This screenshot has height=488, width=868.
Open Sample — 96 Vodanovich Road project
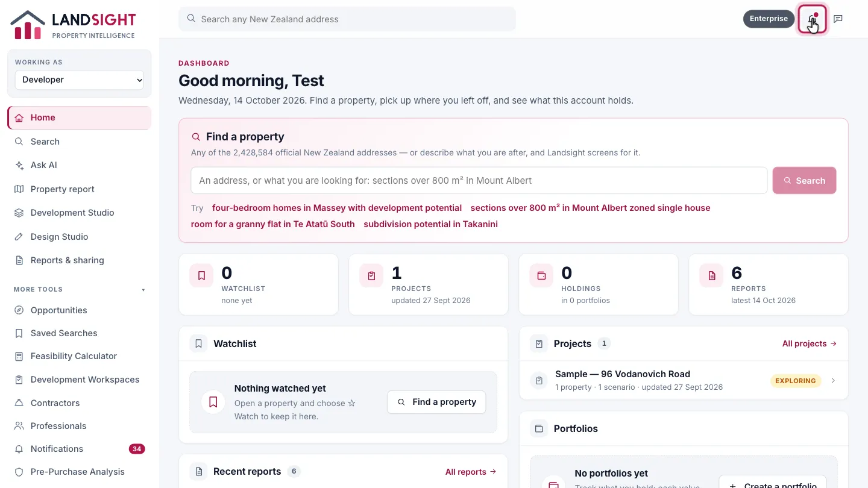click(684, 380)
